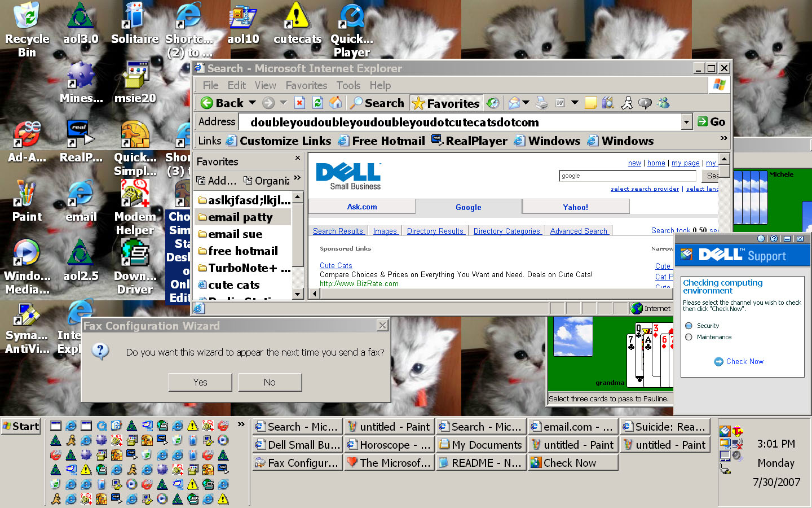Open the Address bar dropdown list
The width and height of the screenshot is (812, 508).
[x=686, y=122]
